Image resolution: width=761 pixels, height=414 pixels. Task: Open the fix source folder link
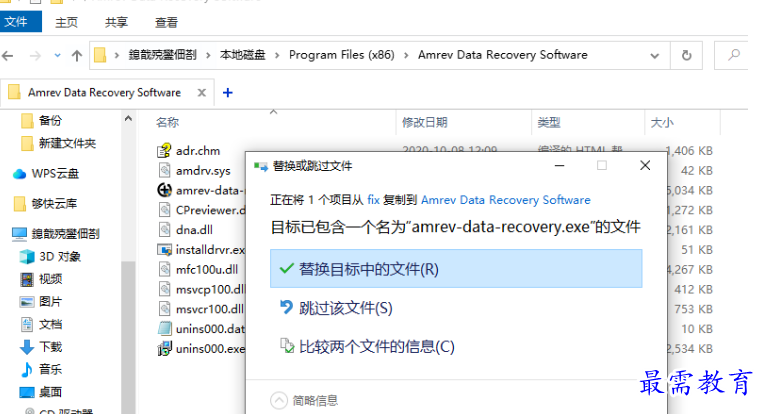coord(373,200)
